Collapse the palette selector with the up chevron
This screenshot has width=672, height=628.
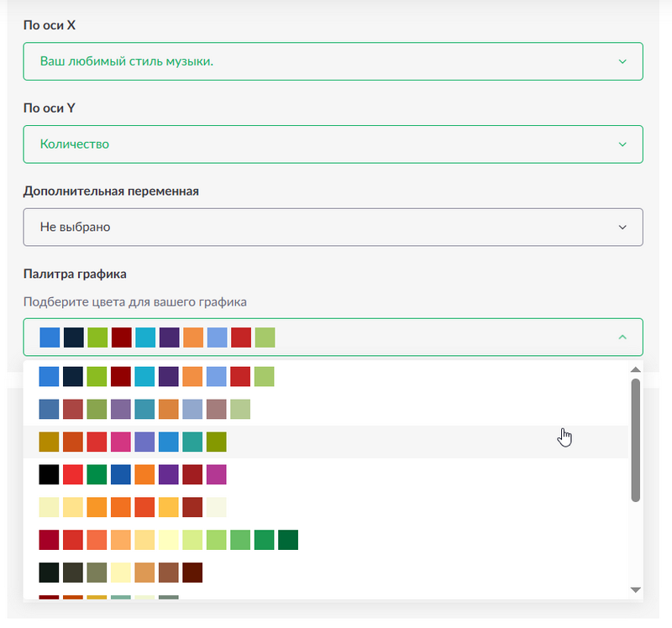622,338
